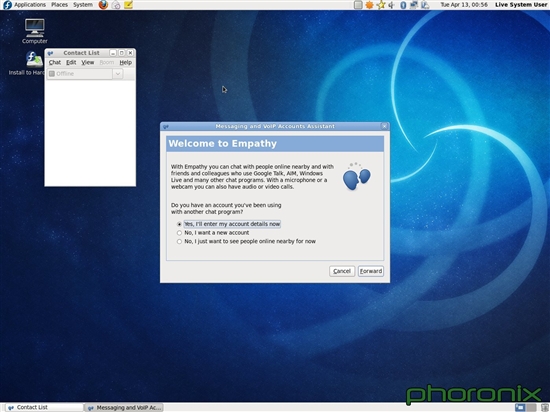This screenshot has height=412, width=550.
Task: Click the Bluetooth tray icon
Action: (403, 5)
